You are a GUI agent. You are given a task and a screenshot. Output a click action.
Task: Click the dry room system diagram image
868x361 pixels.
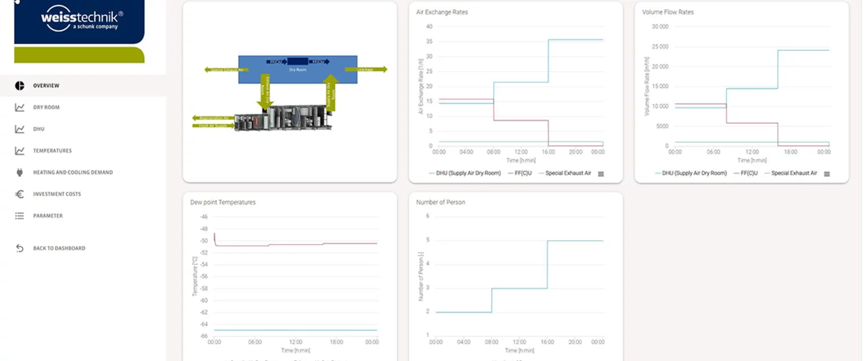[290, 93]
